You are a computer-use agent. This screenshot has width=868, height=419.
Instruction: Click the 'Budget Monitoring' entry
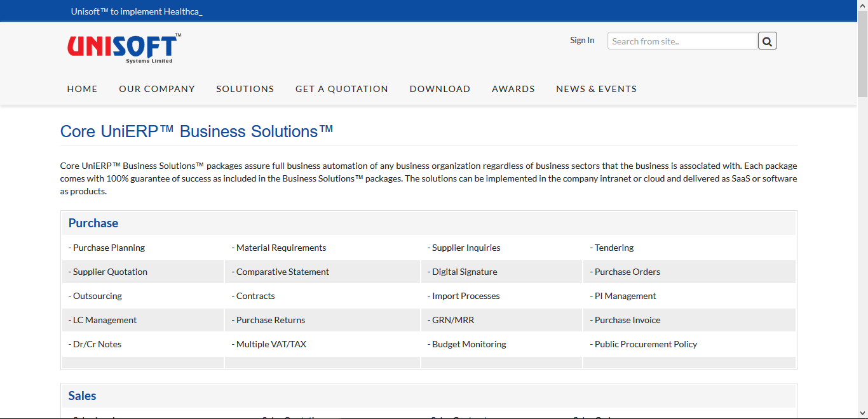click(x=467, y=344)
